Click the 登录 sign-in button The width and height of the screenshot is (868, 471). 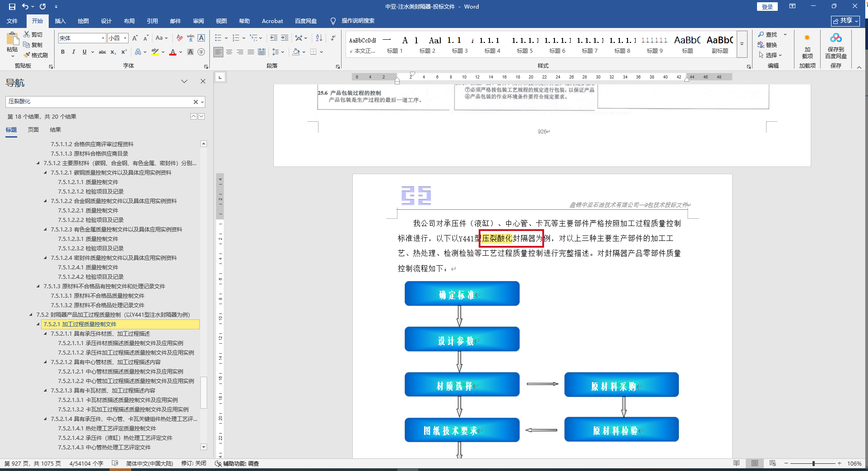[767, 6]
